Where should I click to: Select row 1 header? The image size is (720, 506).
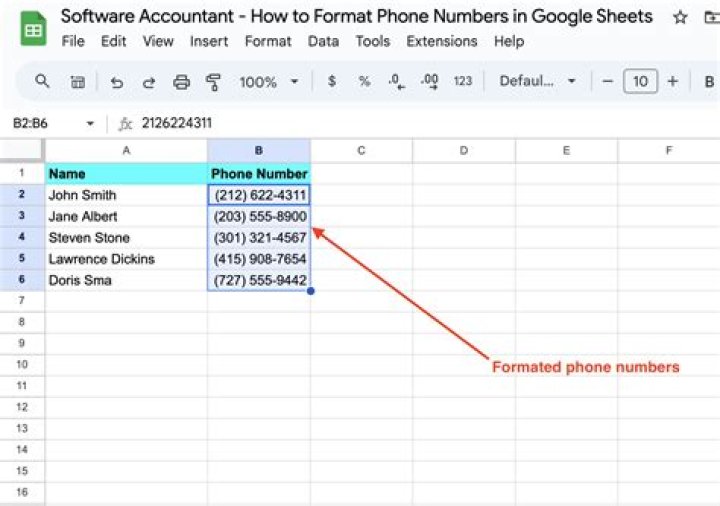tap(22, 174)
